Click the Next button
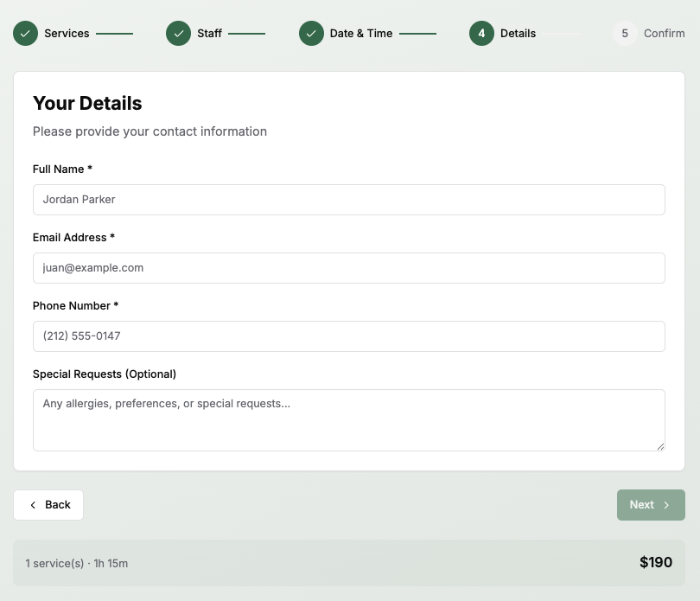Screen dimensions: 700x601 651,504
